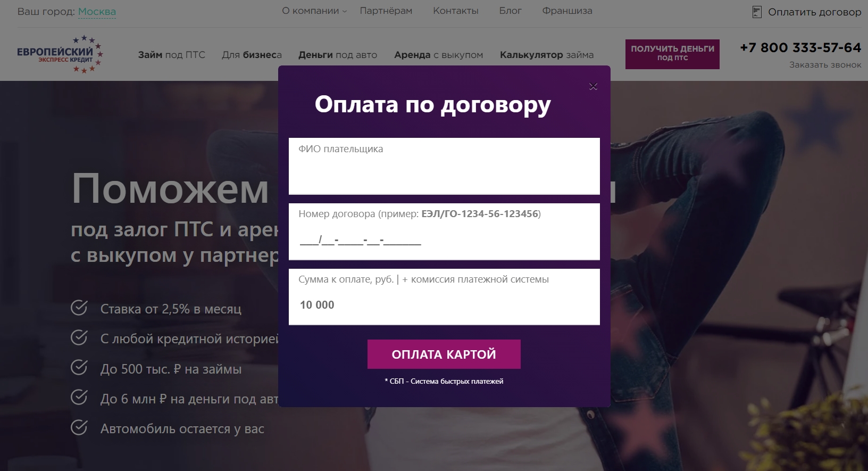Viewport: 868px width, 471px height.
Task: Expand the О компании dropdown menu
Action: click(314, 11)
